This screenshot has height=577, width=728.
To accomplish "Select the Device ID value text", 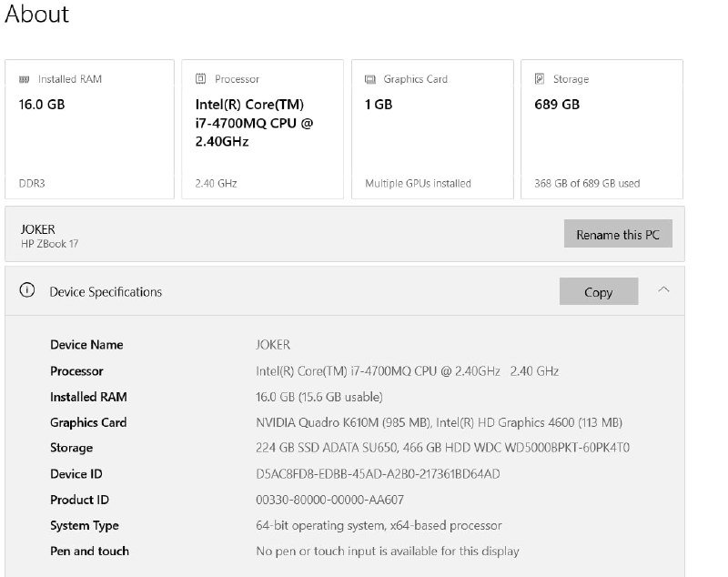I will click(x=378, y=474).
